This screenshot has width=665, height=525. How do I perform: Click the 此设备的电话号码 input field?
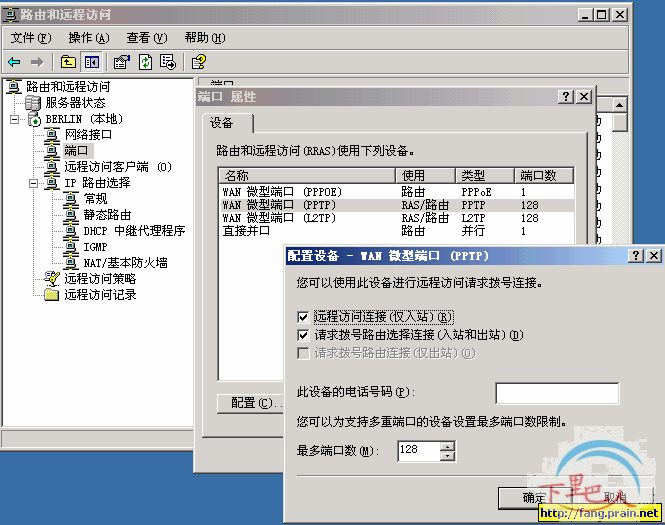557,392
